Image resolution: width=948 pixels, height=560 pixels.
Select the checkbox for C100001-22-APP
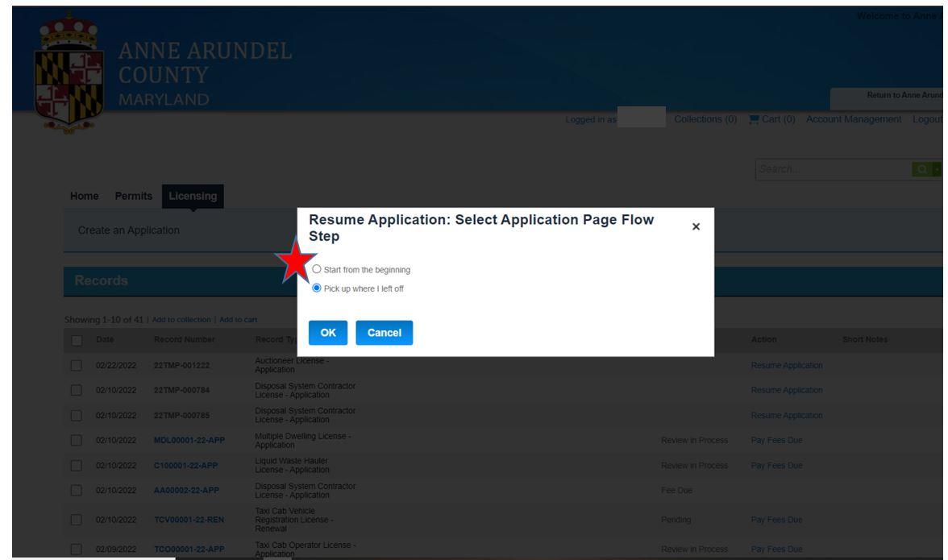pyautogui.click(x=76, y=466)
